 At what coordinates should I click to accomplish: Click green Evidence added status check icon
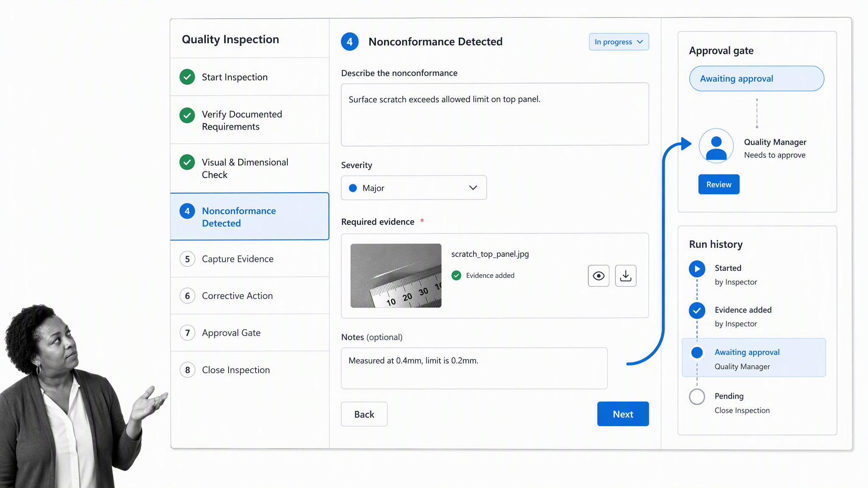pyautogui.click(x=456, y=276)
